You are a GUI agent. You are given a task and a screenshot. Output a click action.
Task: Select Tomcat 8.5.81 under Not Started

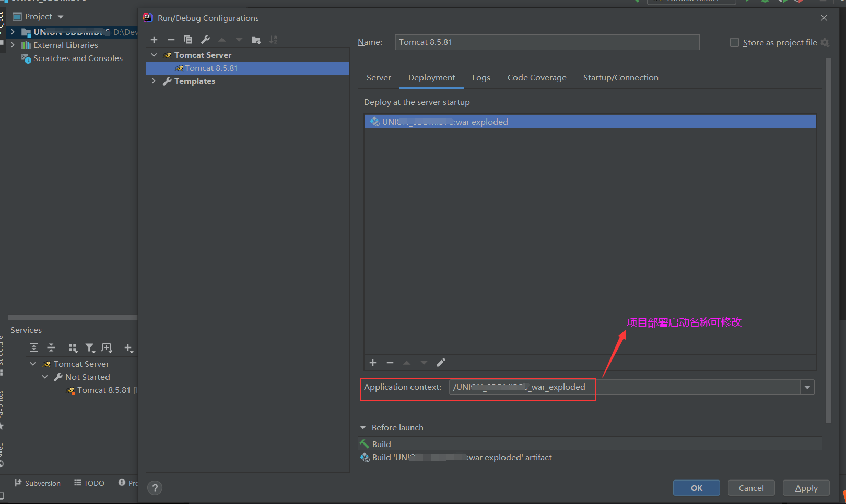(103, 390)
